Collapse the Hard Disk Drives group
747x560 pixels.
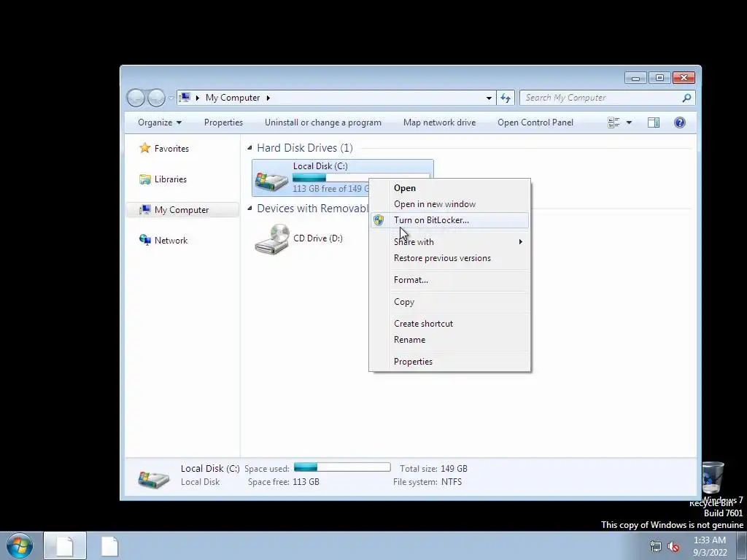pos(249,147)
